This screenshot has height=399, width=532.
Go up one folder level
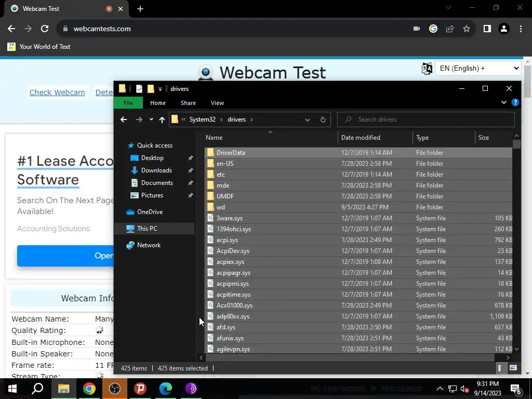click(162, 119)
